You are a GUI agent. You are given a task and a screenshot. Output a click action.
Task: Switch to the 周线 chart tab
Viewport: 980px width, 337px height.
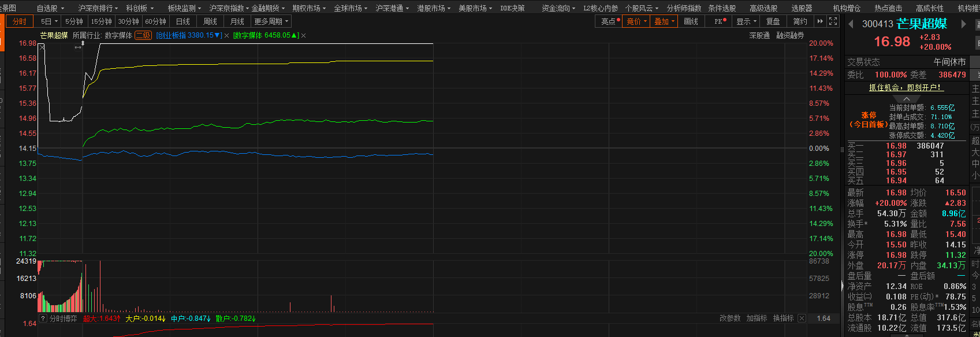[x=210, y=21]
